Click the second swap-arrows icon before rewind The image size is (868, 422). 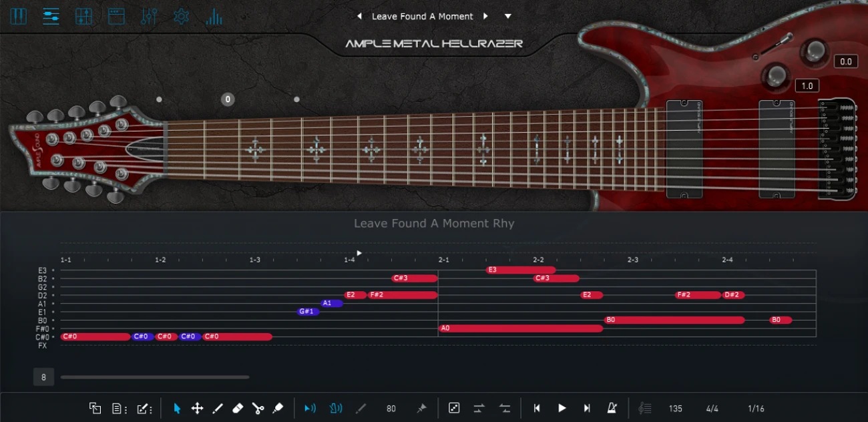click(505, 408)
